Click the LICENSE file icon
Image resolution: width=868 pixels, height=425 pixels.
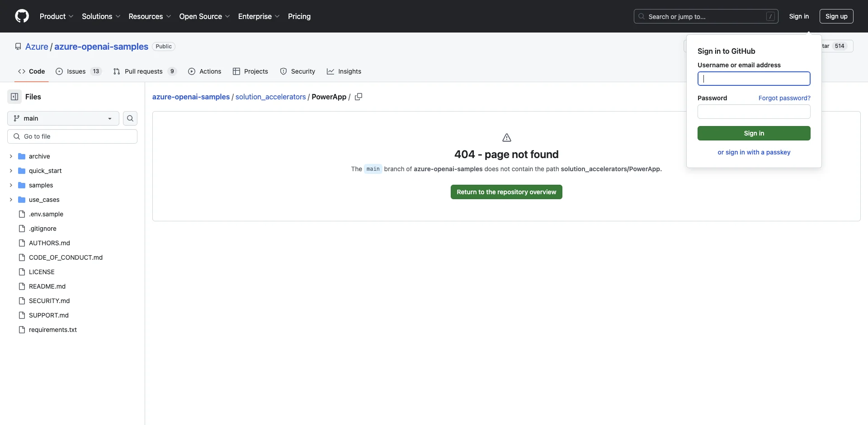22,272
